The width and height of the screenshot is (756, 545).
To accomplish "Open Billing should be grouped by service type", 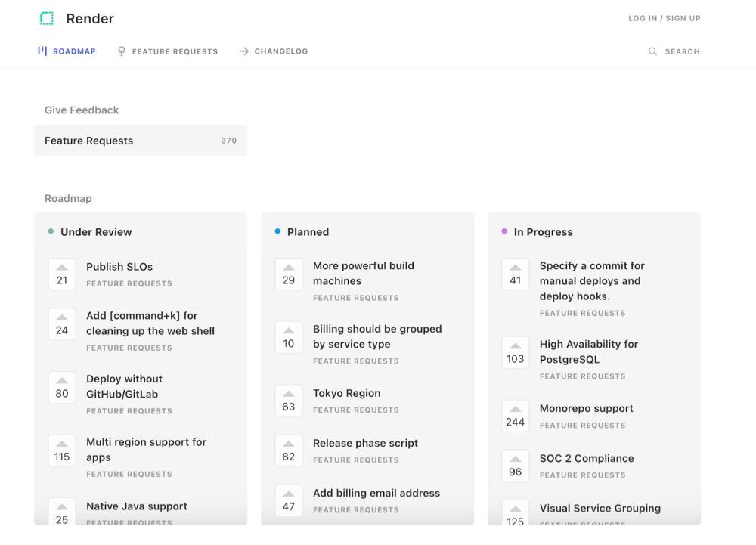I will coord(377,336).
